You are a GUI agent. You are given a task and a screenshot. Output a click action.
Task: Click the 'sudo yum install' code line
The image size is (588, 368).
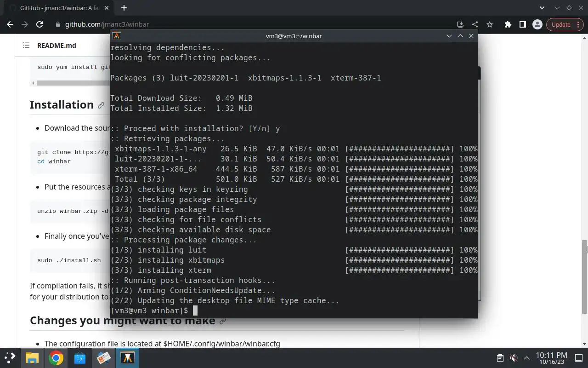coord(73,67)
